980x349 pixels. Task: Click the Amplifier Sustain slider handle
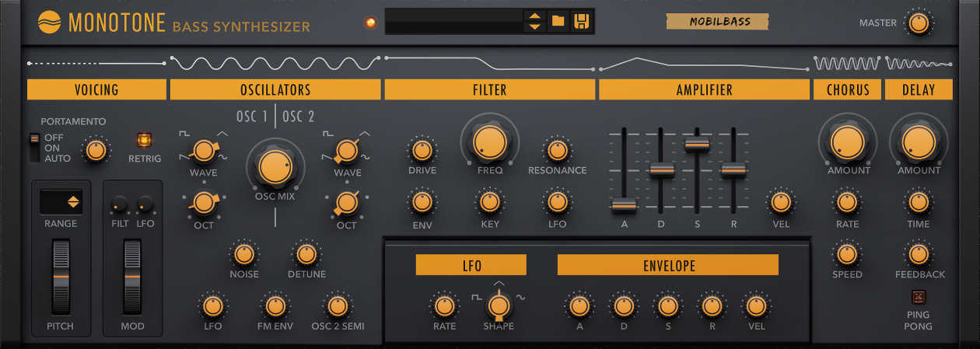tap(696, 145)
